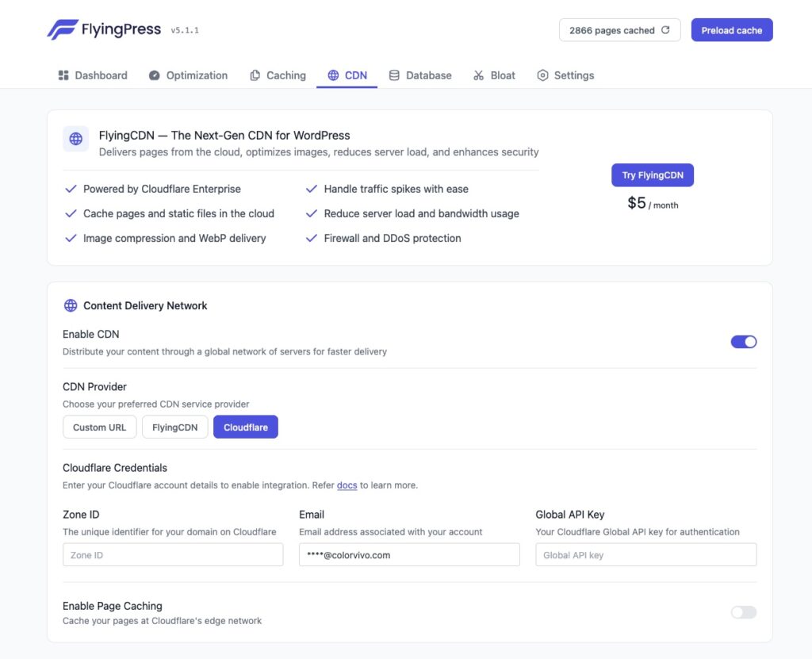The height and width of the screenshot is (659, 812).
Task: Click the Global API Key label
Action: click(x=569, y=515)
